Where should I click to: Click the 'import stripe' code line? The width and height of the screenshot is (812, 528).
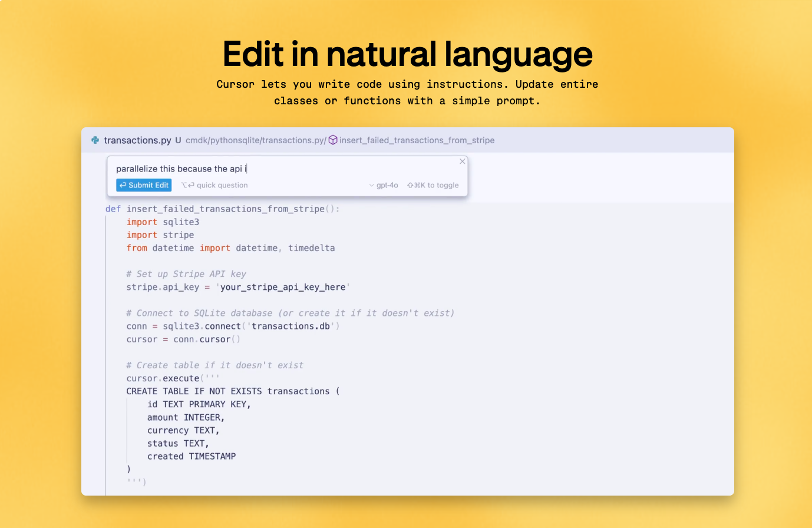160,235
